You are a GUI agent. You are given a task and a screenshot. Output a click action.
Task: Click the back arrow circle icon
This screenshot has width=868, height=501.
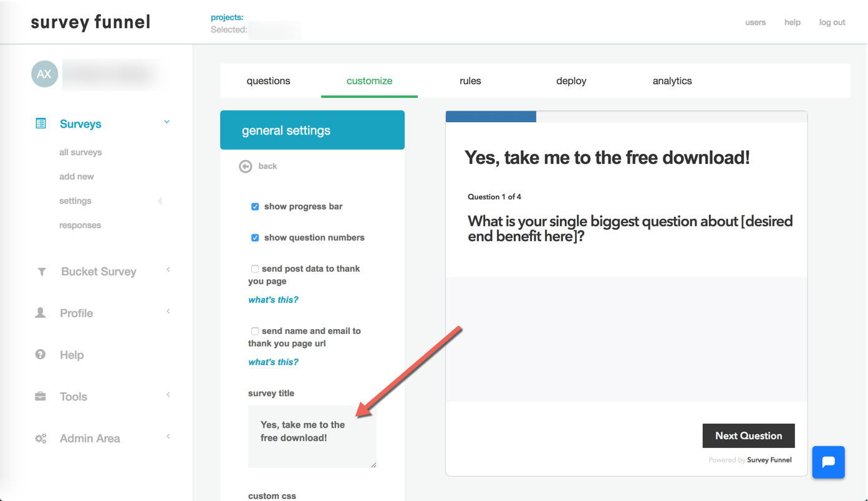[x=246, y=166]
